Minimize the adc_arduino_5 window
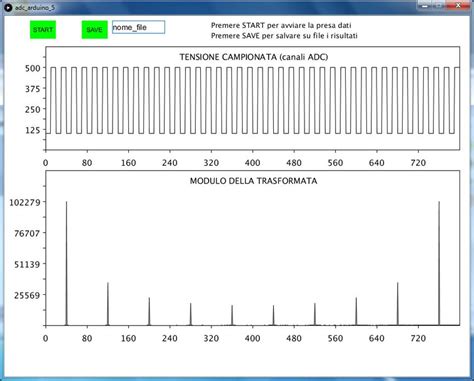 tap(425, 6)
